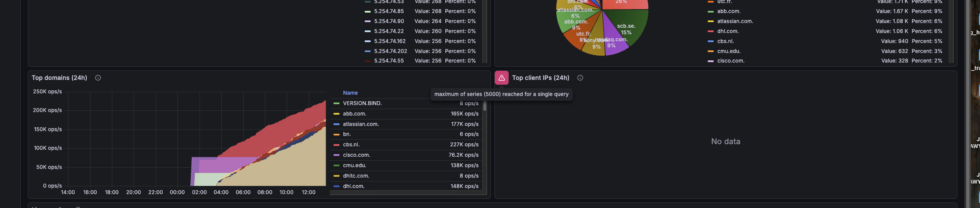This screenshot has height=208, width=980.
Task: Select the cmu.edu. entry in graph legend
Action: pyautogui.click(x=354, y=165)
